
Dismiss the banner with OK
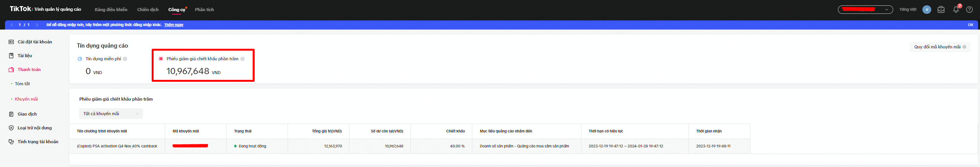pos(970,25)
